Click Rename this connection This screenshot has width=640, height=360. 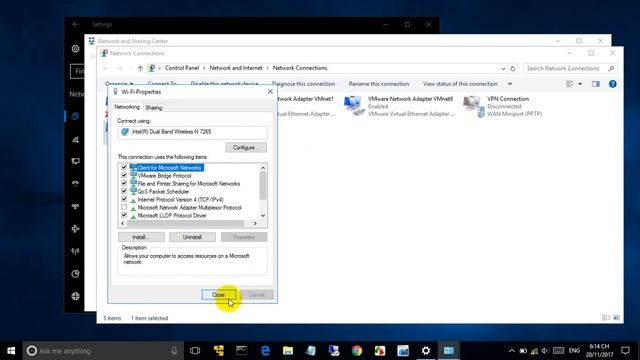[379, 84]
